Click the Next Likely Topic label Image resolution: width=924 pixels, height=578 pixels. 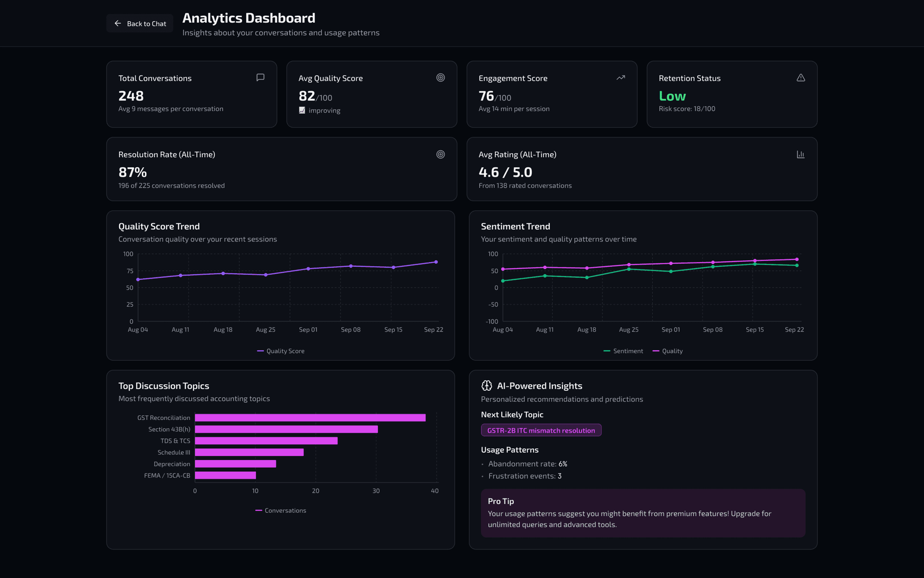(x=512, y=414)
